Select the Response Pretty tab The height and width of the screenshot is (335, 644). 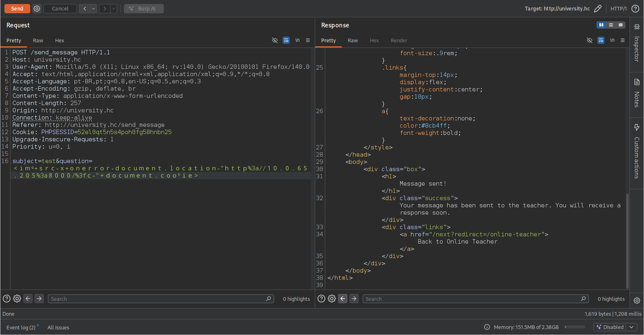328,40
